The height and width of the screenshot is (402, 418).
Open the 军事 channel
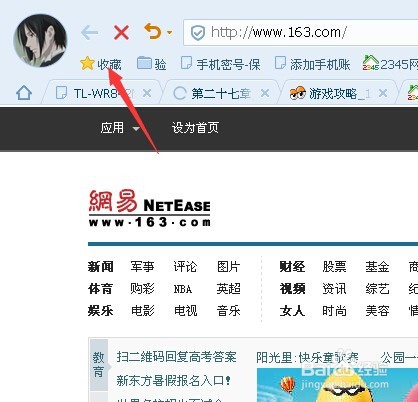[143, 267]
